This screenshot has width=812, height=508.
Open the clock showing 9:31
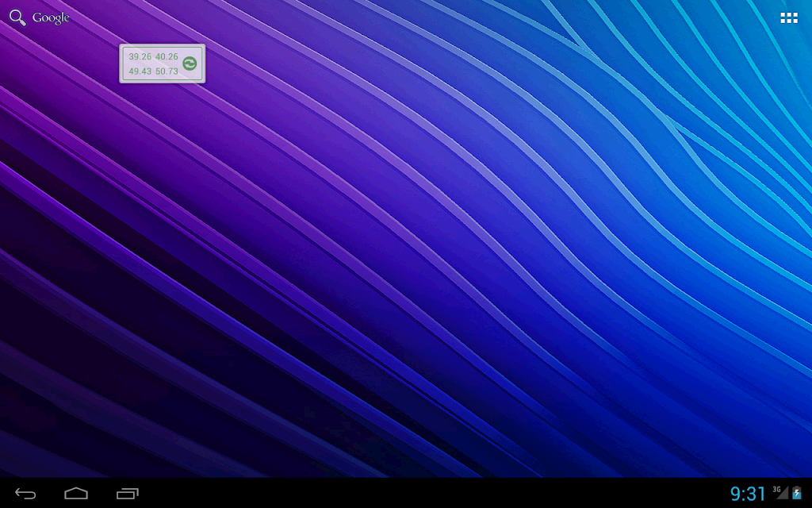click(748, 494)
